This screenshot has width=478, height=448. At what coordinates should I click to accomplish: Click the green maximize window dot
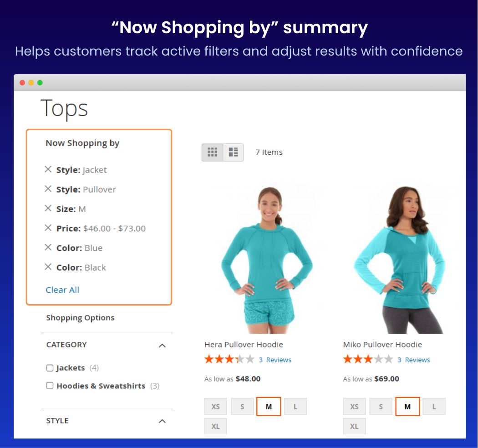point(40,83)
